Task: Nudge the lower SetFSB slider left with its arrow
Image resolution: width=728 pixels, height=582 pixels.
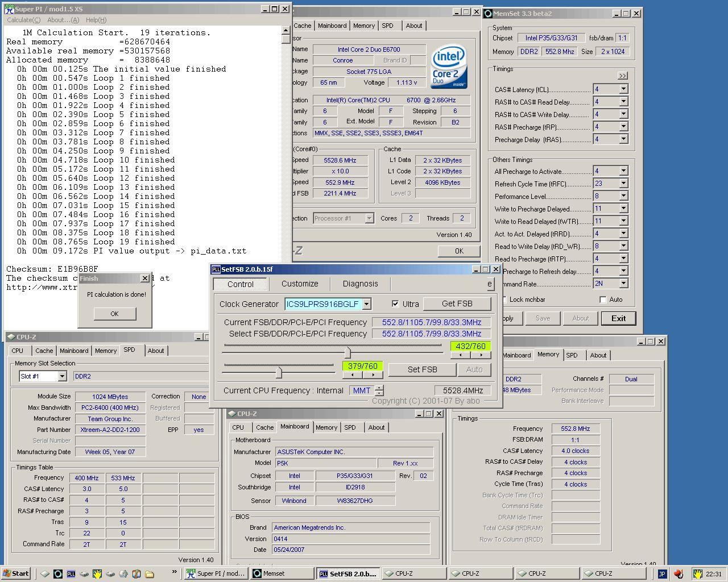Action: (x=352, y=375)
